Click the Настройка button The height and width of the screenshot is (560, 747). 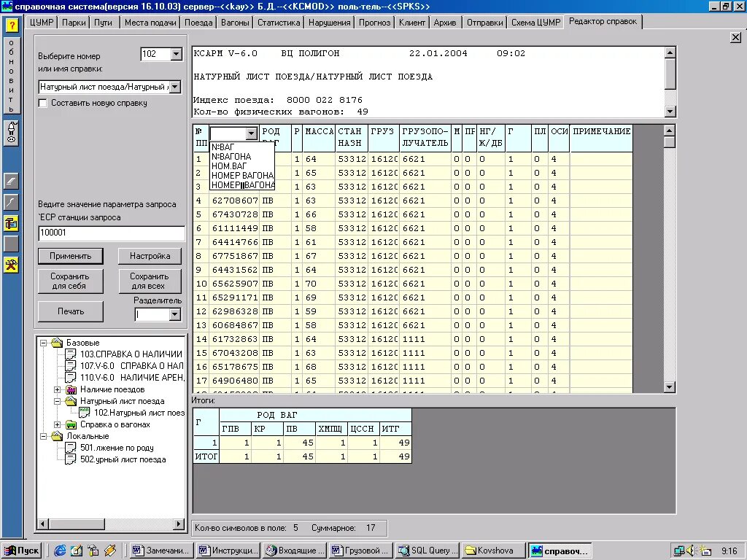(x=150, y=256)
